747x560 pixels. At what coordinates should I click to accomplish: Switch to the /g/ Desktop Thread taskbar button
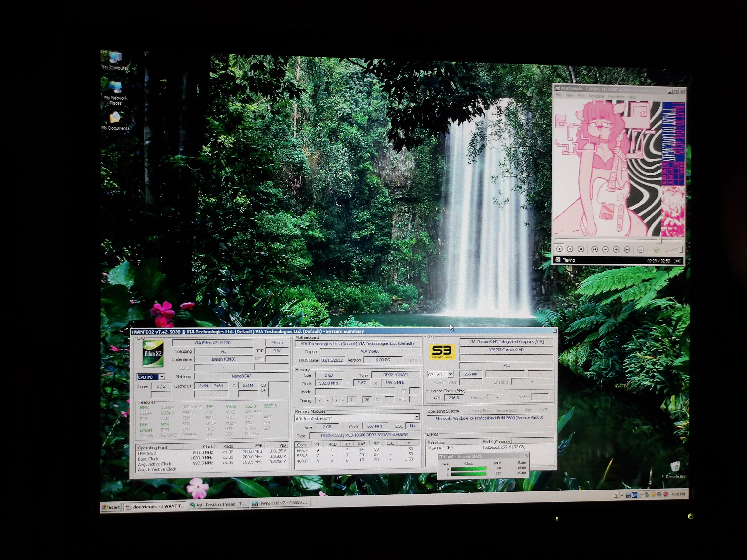219,504
